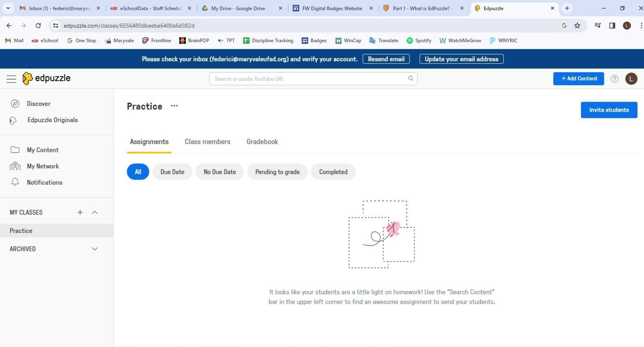Open My Network in the sidebar
This screenshot has height=347, width=644.
coord(42,166)
